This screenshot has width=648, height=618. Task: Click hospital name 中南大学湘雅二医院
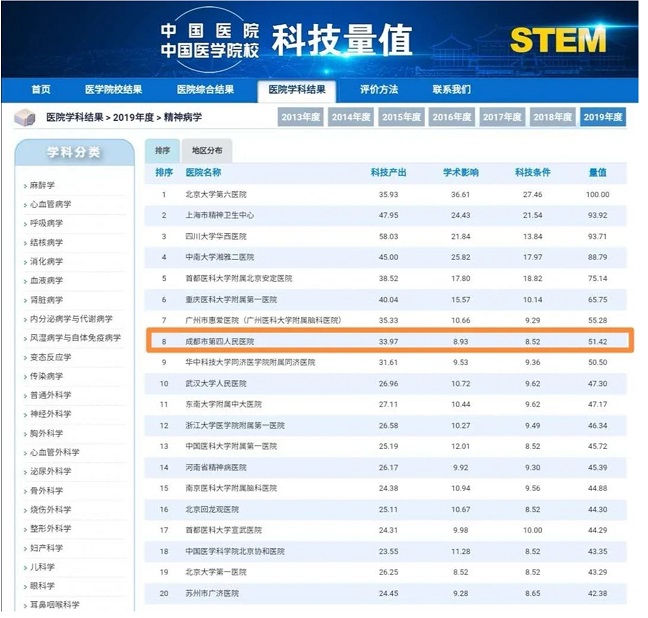coord(219,257)
